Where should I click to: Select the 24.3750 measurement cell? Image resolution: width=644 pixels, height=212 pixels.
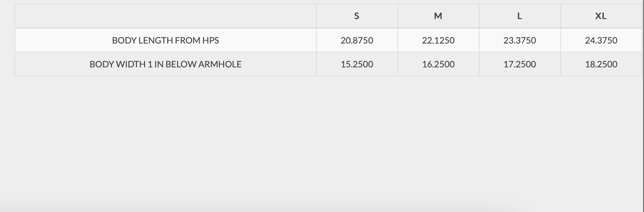(601, 40)
